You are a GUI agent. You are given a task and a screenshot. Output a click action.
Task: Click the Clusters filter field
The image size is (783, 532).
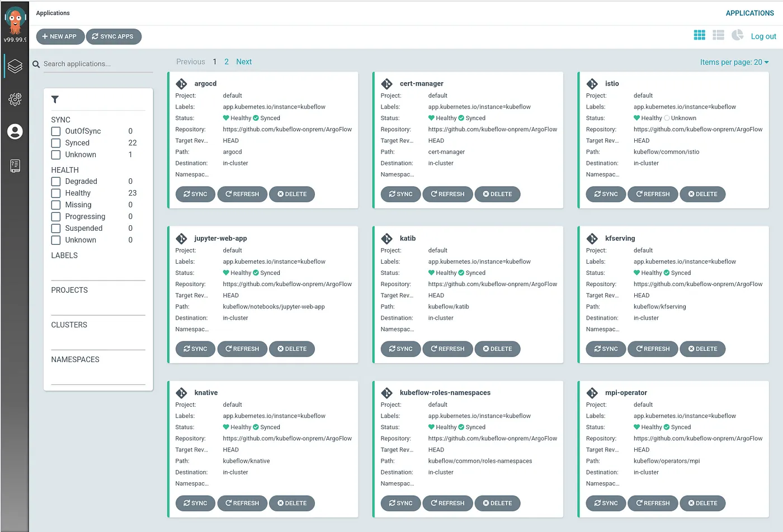pyautogui.click(x=98, y=341)
